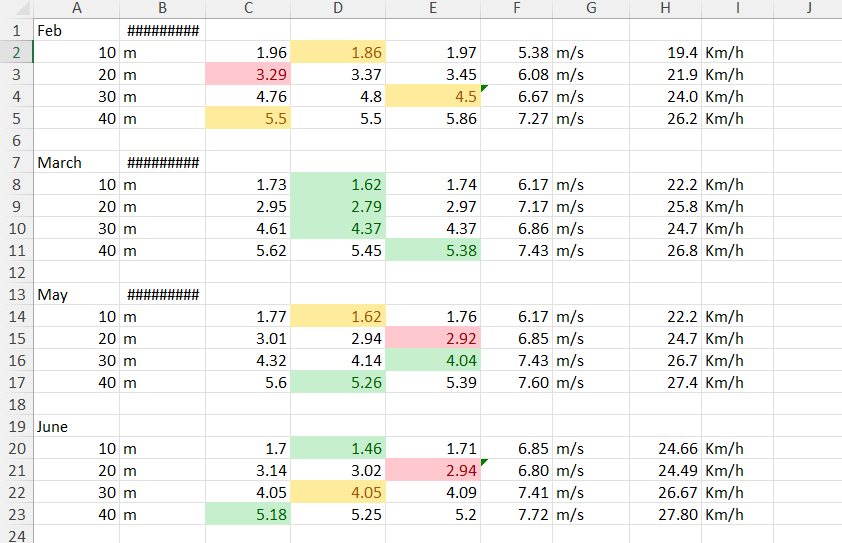Select cell showing 27.4 value
The width and height of the screenshot is (842, 543).
pyautogui.click(x=665, y=382)
